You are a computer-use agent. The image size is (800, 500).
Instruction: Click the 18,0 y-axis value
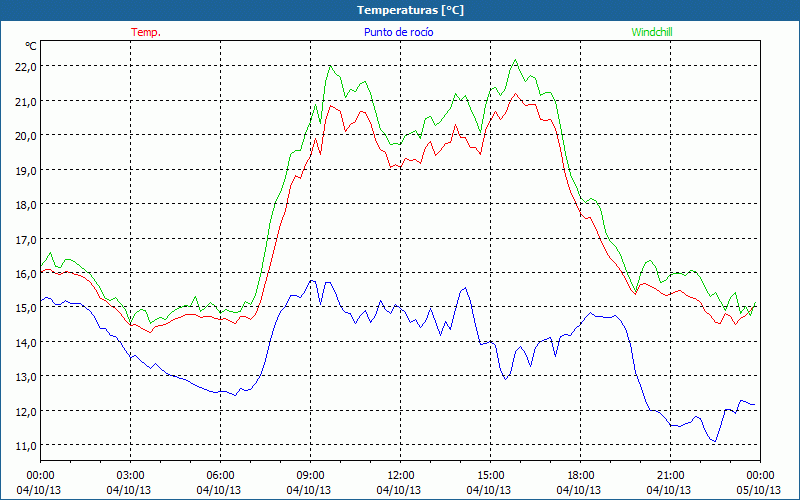[x=26, y=205]
